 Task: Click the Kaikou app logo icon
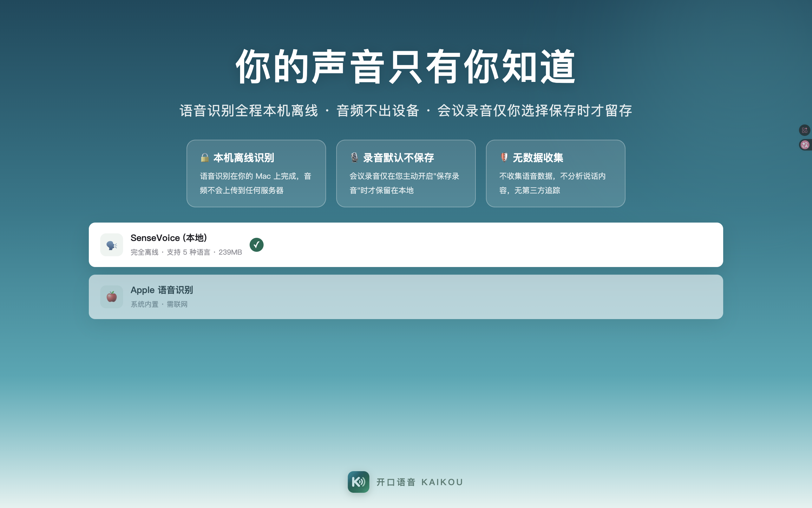click(x=358, y=482)
